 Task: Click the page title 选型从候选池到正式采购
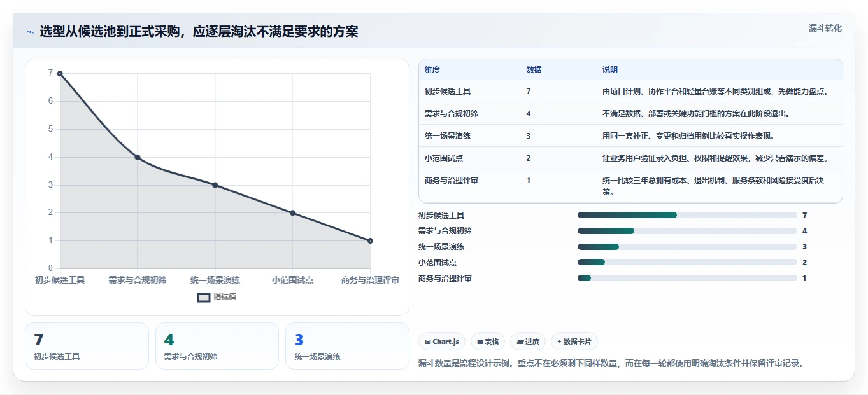(x=199, y=32)
